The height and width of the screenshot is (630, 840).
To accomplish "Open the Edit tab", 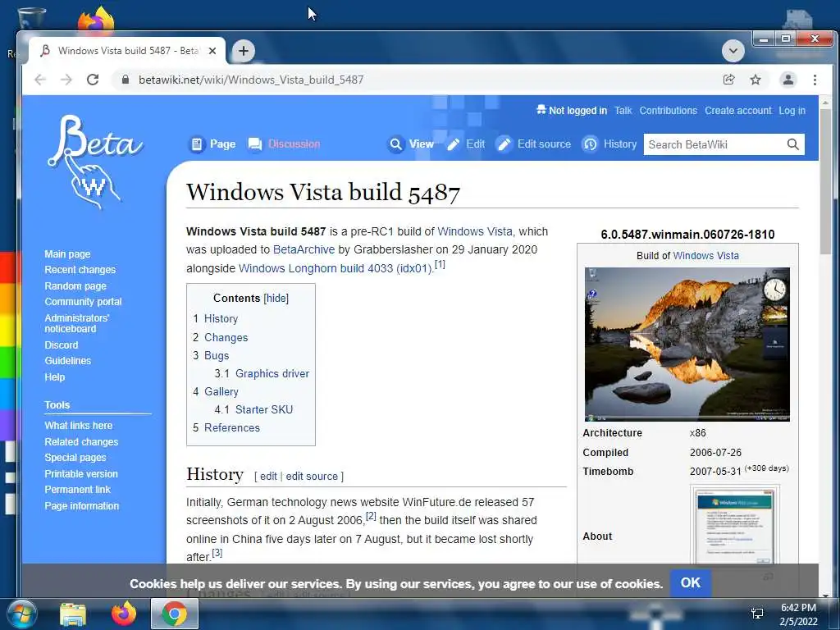I will tap(466, 144).
